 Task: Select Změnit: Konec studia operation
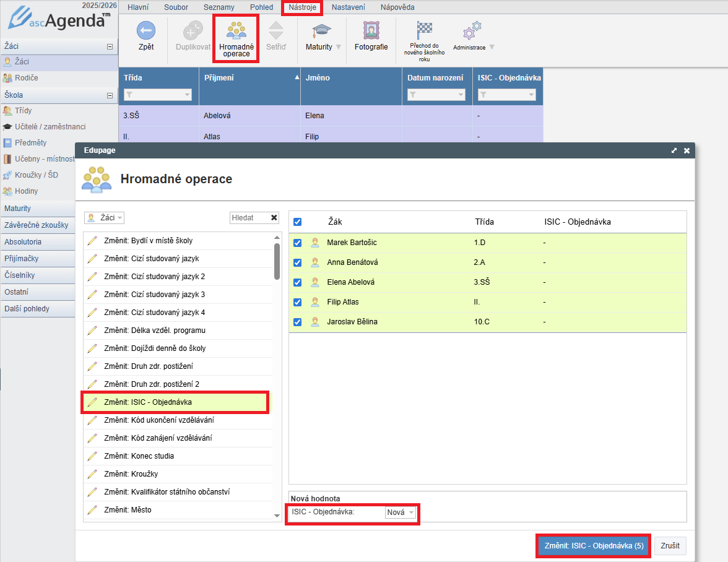[x=139, y=456]
